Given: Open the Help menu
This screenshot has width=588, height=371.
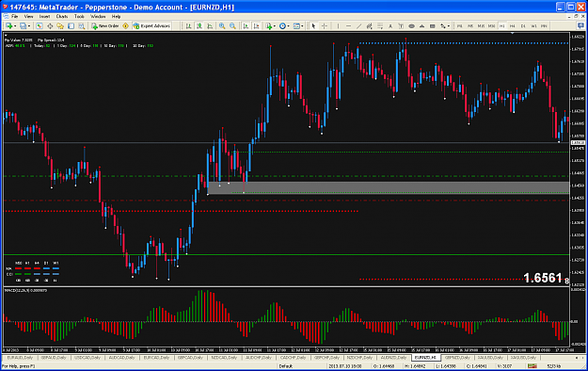Looking at the screenshot, I should [117, 17].
